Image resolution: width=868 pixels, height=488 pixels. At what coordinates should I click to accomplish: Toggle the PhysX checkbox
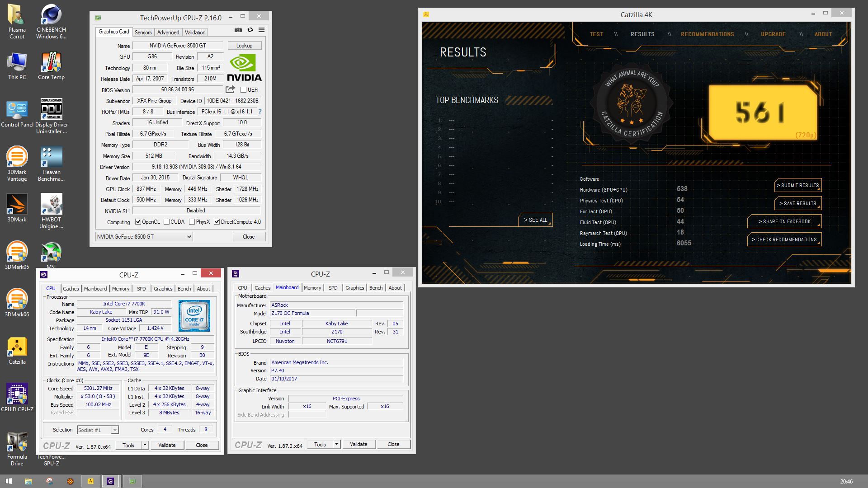click(x=192, y=222)
